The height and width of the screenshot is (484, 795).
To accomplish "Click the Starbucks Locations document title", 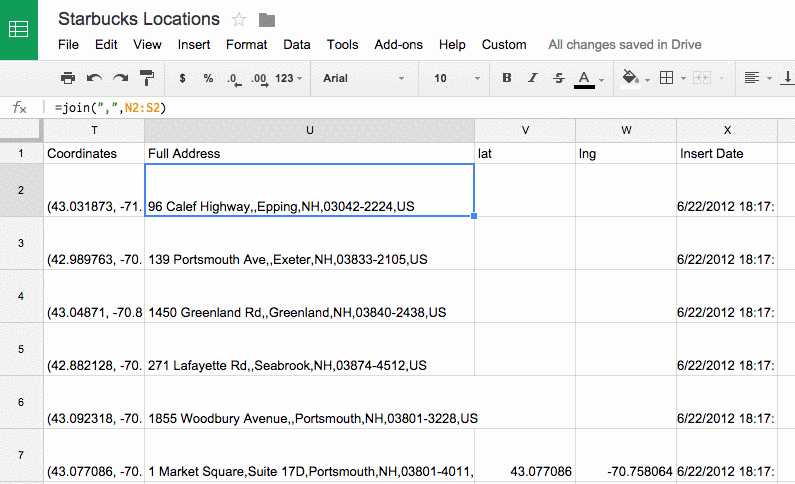I will 139,19.
